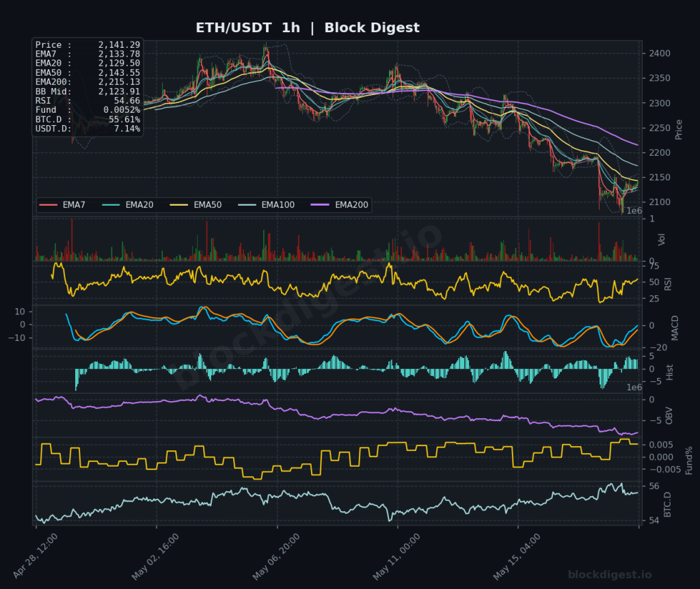Click the EMA7 legend entry
This screenshot has height=589, width=700.
click(62, 205)
